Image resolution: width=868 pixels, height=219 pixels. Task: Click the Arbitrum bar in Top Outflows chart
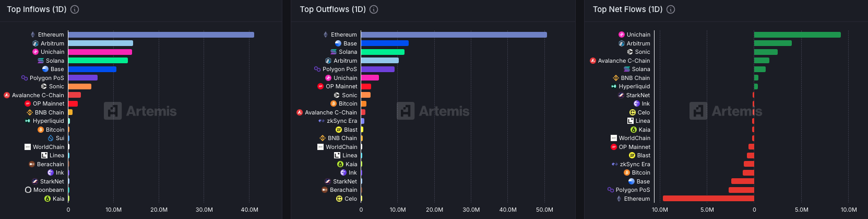tap(380, 61)
